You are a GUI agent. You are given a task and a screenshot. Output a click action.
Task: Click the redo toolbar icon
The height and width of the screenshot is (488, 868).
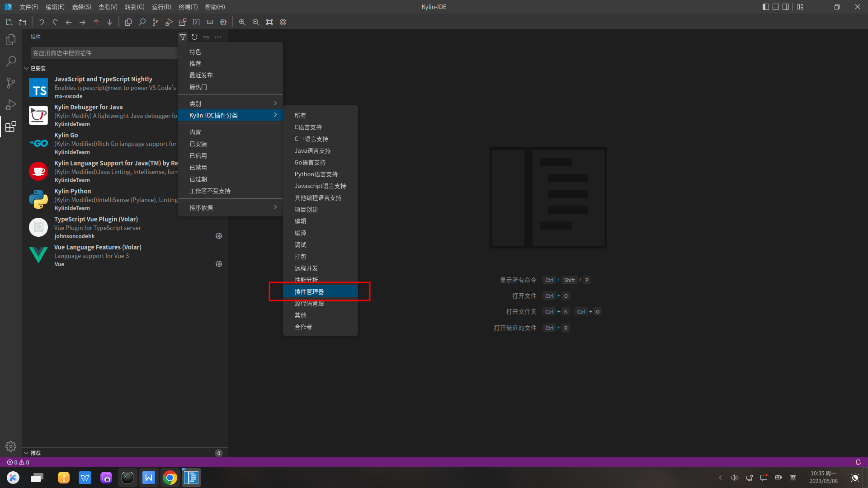coord(55,22)
